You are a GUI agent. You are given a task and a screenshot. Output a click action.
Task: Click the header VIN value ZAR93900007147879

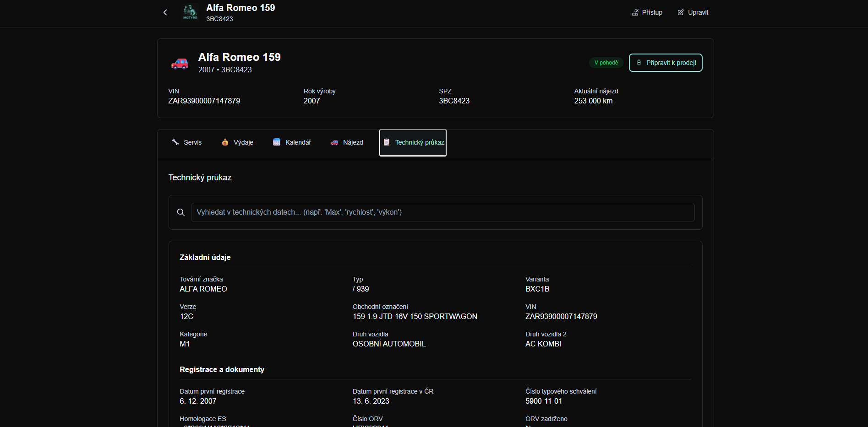(204, 101)
